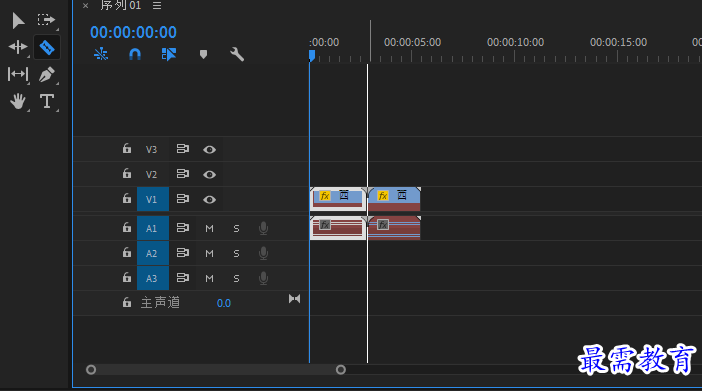Viewport: 702px width, 391px height.
Task: Solo track A2
Action: tap(236, 254)
